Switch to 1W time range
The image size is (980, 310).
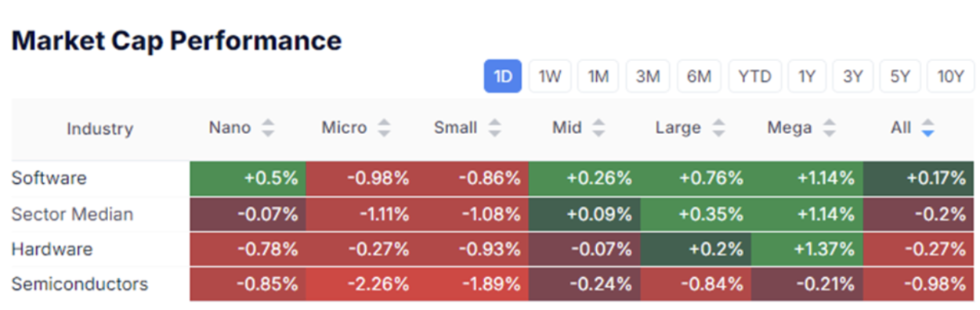(x=550, y=77)
